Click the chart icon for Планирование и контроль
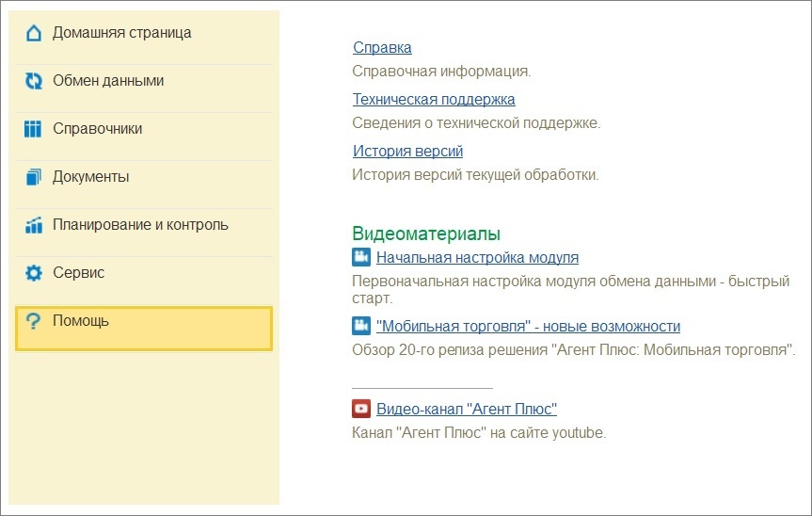The image size is (812, 516). pyautogui.click(x=34, y=225)
